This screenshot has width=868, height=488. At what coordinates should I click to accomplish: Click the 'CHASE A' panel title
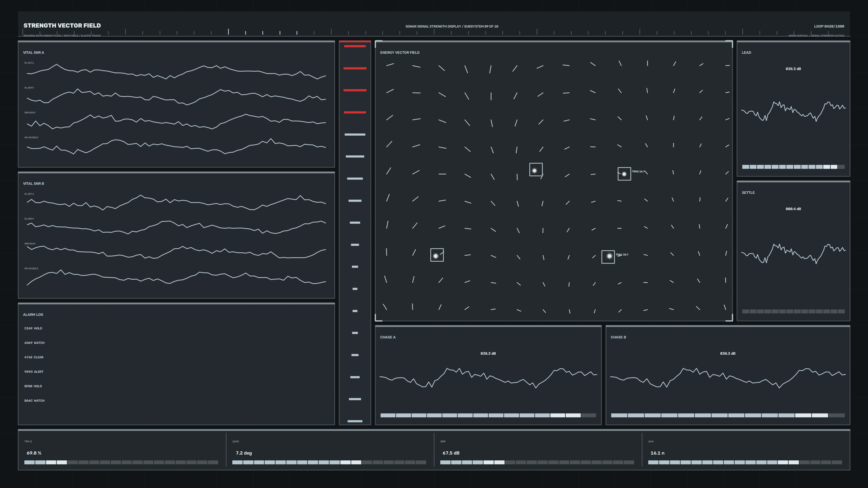(x=388, y=337)
